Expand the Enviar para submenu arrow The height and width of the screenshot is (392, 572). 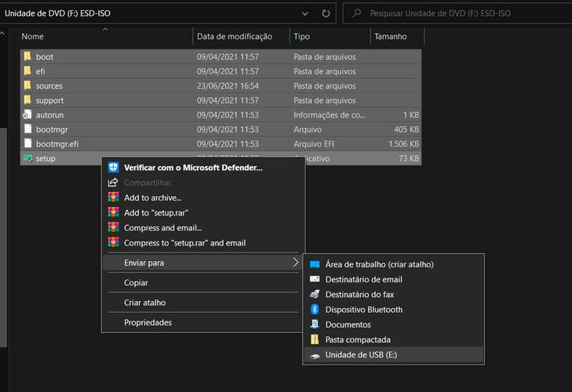[296, 262]
